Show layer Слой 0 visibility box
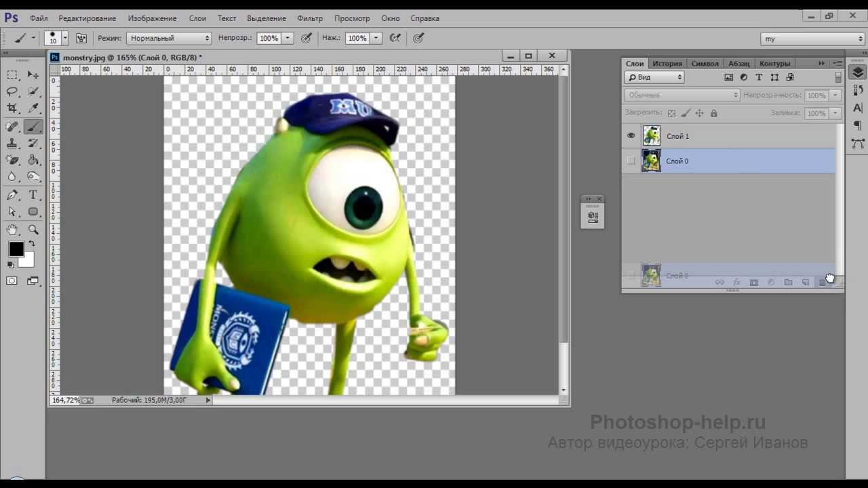The image size is (868, 488). tap(631, 161)
